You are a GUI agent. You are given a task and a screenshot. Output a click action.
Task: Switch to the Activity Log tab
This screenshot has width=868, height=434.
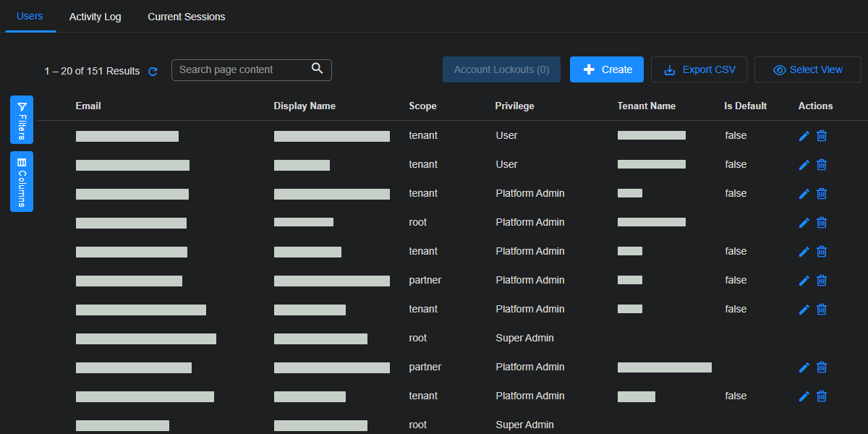click(95, 17)
